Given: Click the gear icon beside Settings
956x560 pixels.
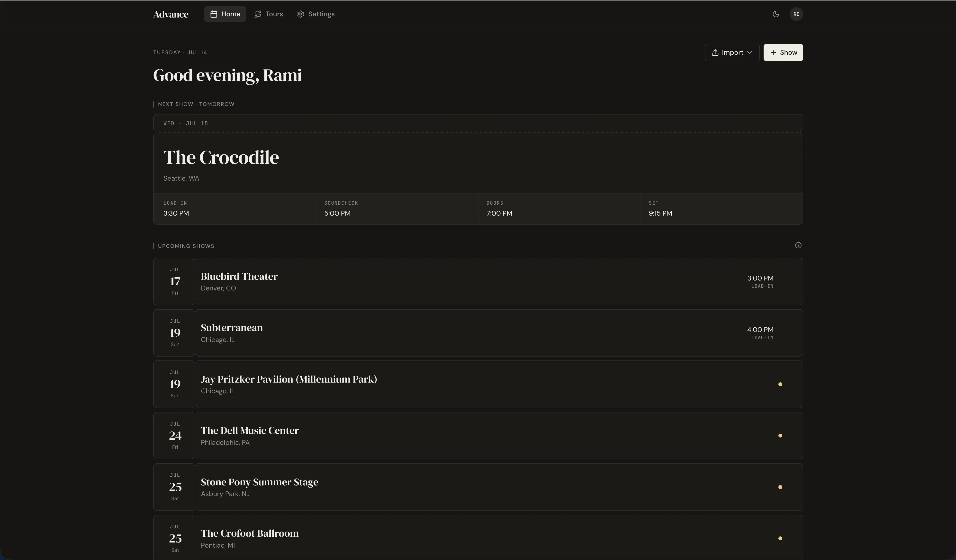Looking at the screenshot, I should (x=300, y=14).
